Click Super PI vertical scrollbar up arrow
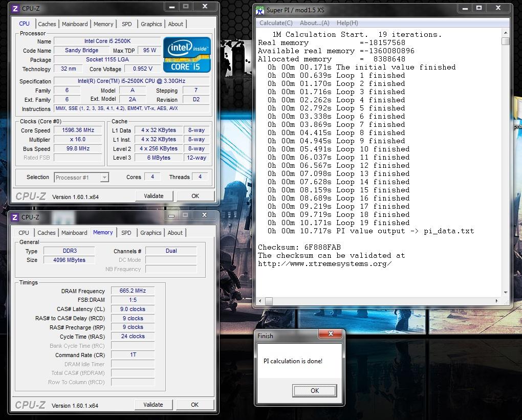The height and width of the screenshot is (420, 522). [505, 33]
